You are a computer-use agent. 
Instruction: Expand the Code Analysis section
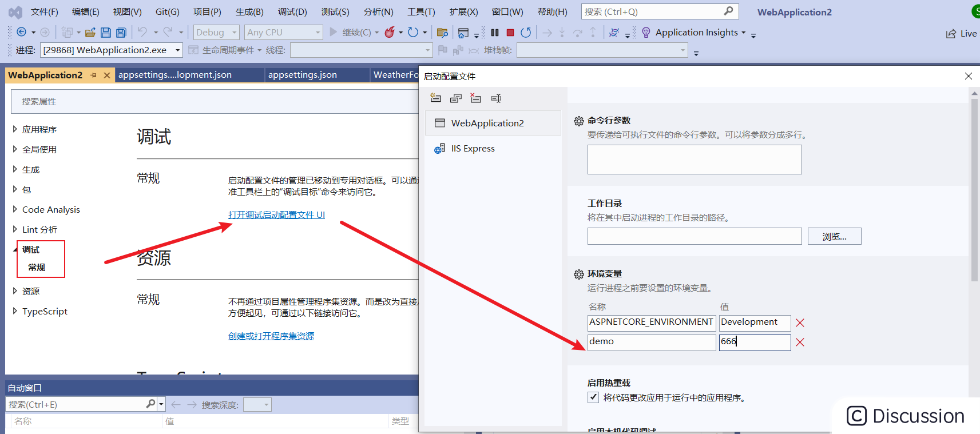point(15,209)
